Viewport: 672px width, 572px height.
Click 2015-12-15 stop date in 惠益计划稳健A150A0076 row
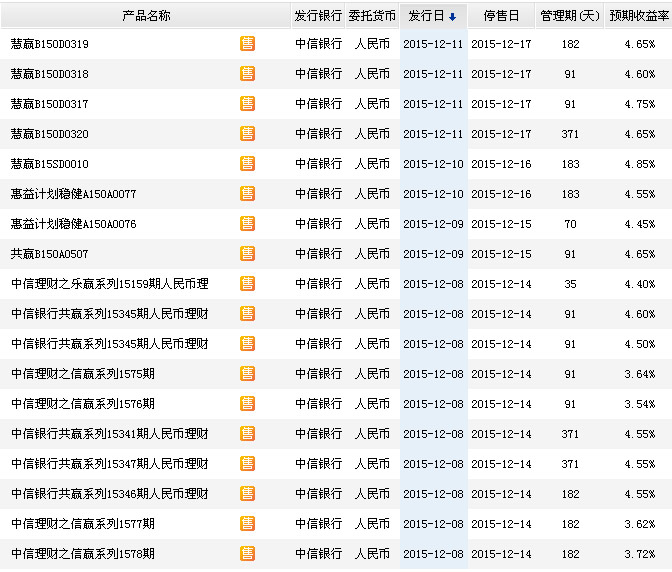click(x=501, y=224)
